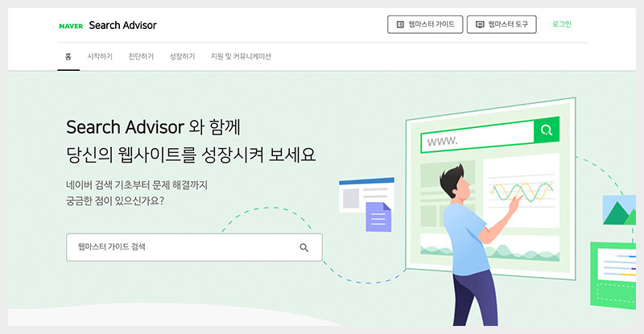Select the 홈 tab
This screenshot has height=334, width=644.
tap(68, 56)
